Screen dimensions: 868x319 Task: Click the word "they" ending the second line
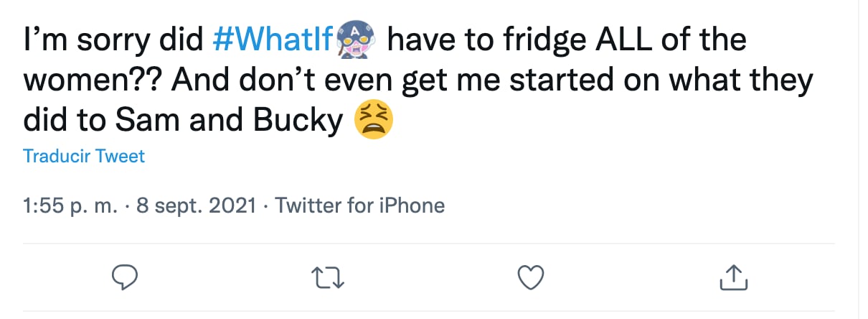click(x=781, y=81)
